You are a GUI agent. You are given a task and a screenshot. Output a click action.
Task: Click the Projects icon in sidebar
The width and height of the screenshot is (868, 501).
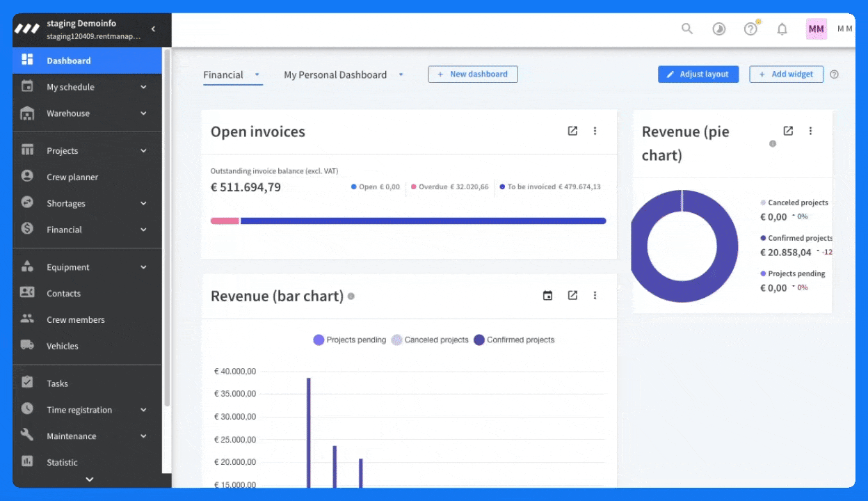click(27, 150)
